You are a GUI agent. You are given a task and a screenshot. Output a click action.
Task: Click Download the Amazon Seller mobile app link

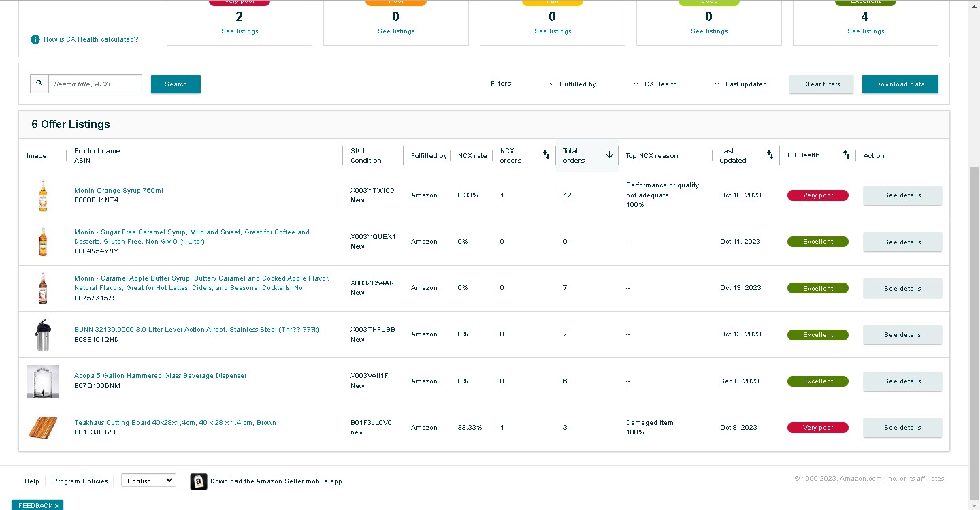[276, 481]
